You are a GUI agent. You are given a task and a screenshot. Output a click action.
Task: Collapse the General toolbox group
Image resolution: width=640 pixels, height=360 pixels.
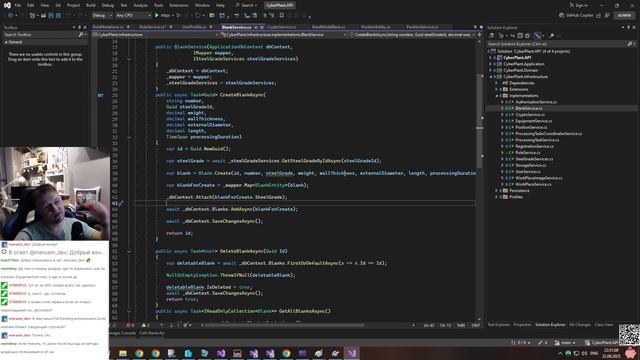pyautogui.click(x=6, y=42)
